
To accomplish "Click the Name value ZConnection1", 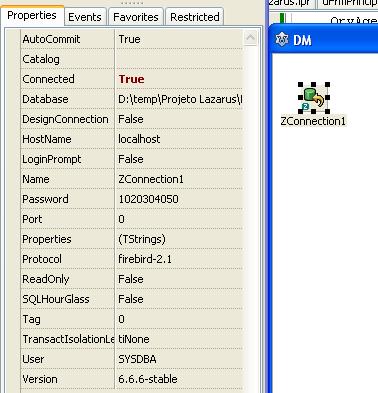I will tap(151, 179).
